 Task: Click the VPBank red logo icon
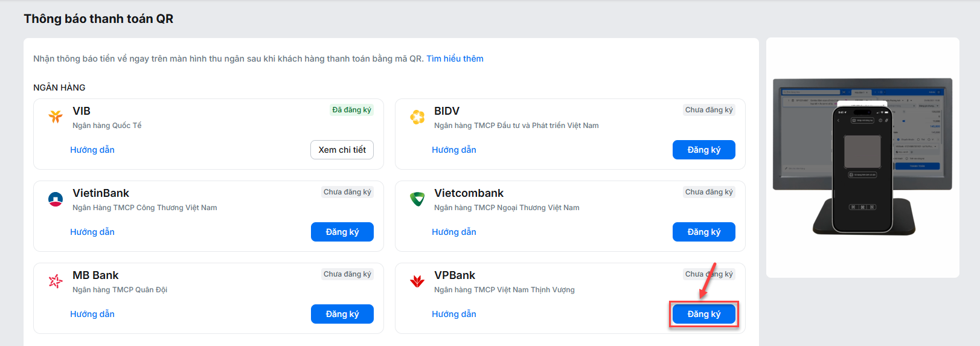[417, 281]
